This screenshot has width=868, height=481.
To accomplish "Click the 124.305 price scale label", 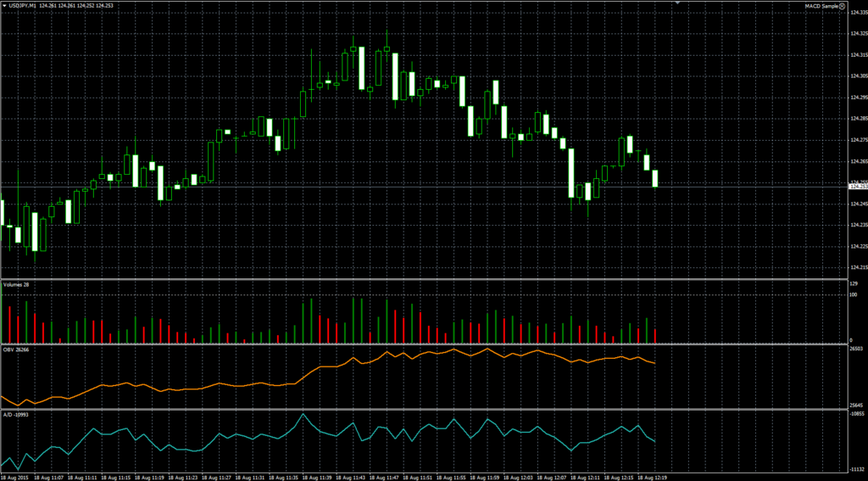I will click(858, 76).
